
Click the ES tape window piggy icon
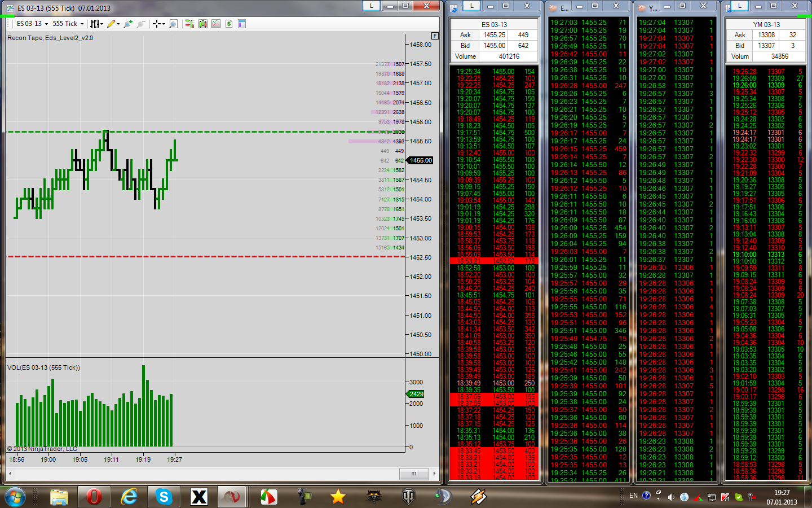tap(552, 8)
